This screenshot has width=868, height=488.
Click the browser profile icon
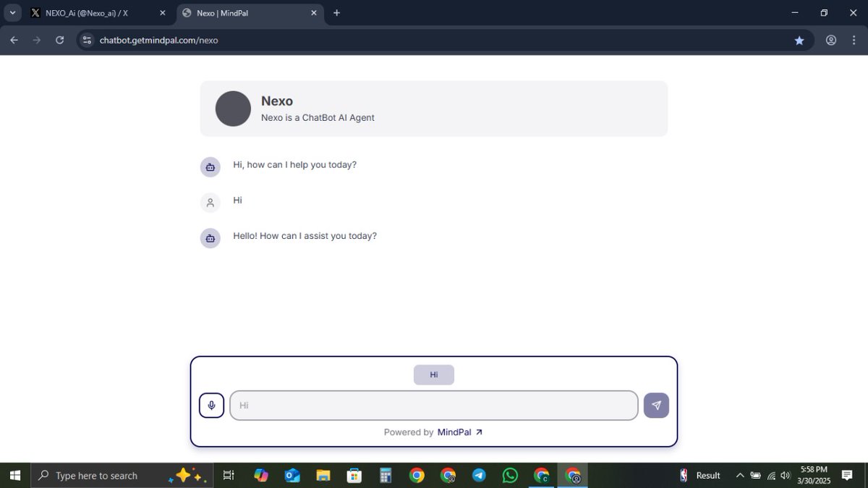[831, 41]
